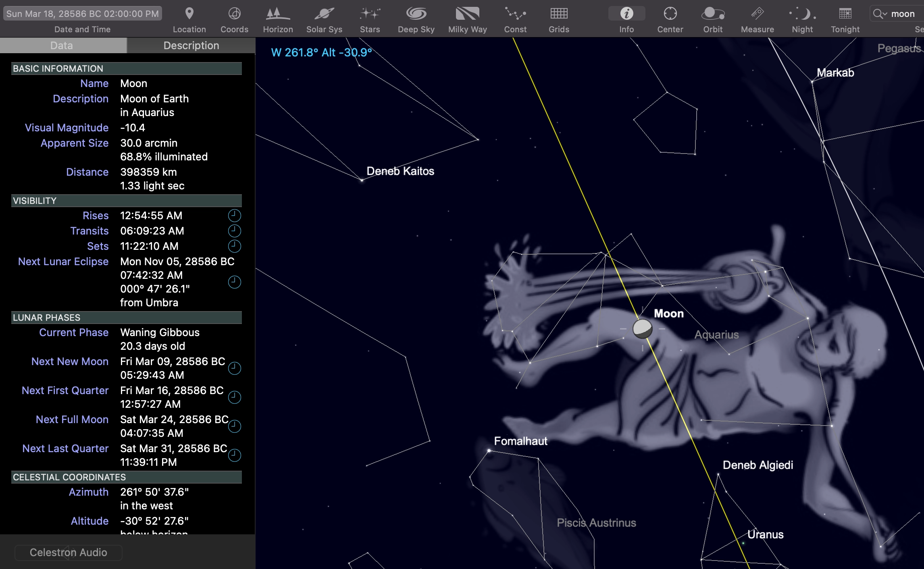
Task: Jump to Next First Quarter time
Action: click(x=234, y=397)
